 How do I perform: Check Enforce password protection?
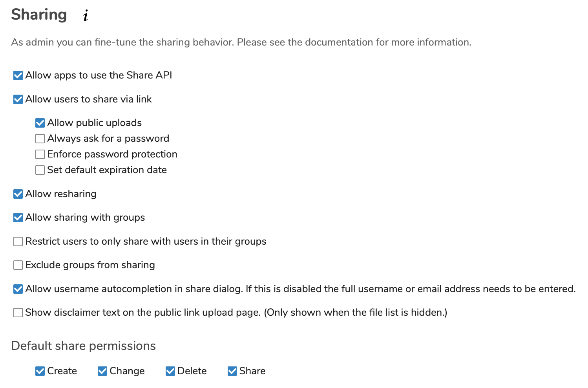tap(40, 154)
